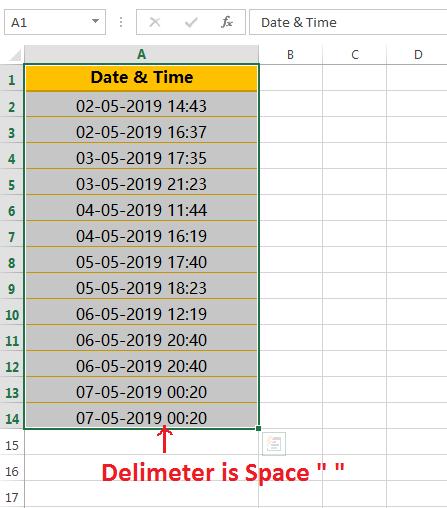Select the Date & Time header cell

click(141, 77)
